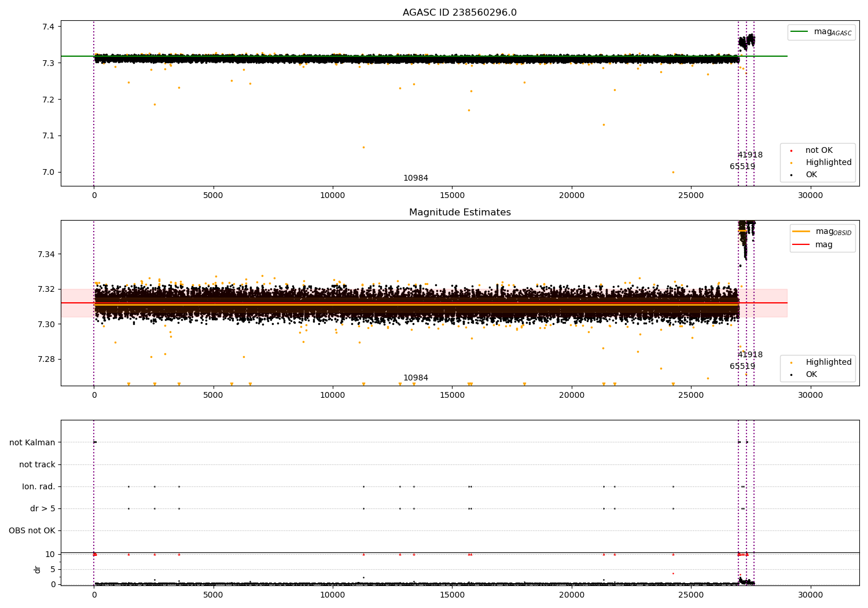Click the 'Ion. rad.' axis label

pyautogui.click(x=39, y=486)
